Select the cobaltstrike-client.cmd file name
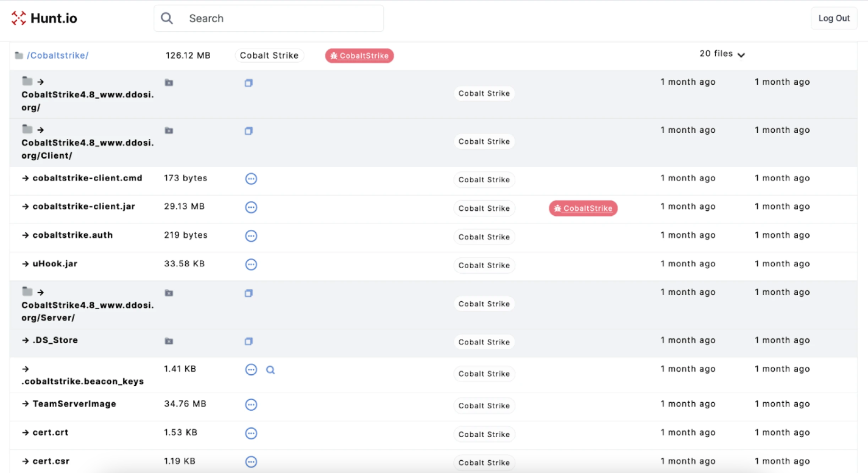This screenshot has height=473, width=868. click(87, 178)
